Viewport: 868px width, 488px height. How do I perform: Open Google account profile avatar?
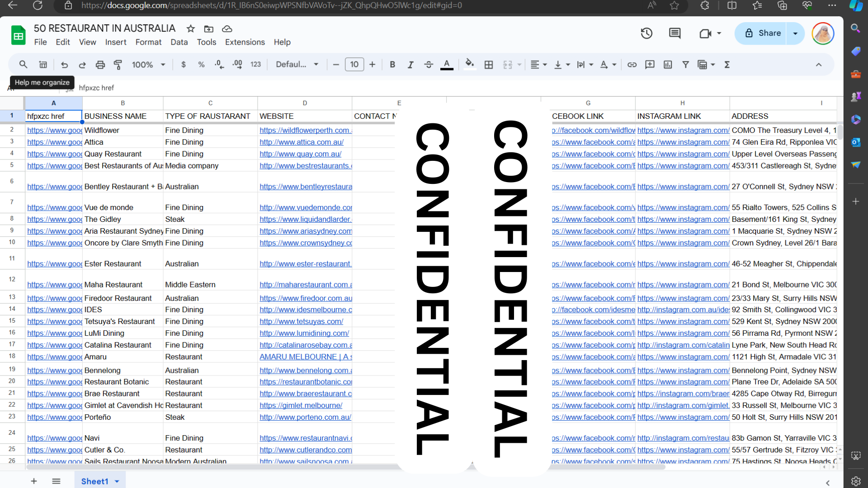[x=823, y=33]
